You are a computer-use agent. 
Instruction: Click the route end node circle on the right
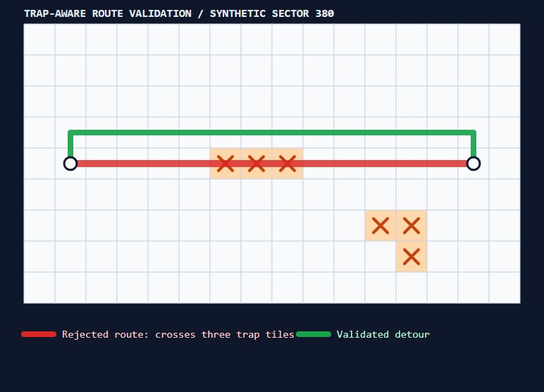pos(474,164)
